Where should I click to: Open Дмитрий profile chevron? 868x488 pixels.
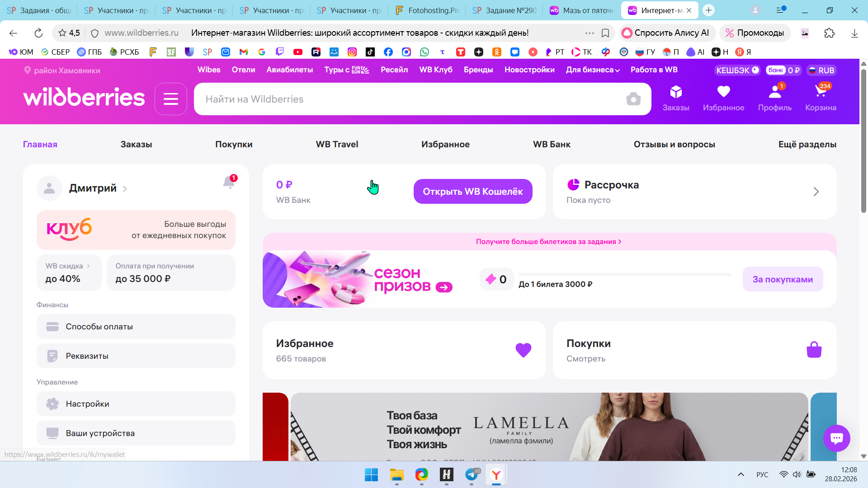tap(125, 189)
